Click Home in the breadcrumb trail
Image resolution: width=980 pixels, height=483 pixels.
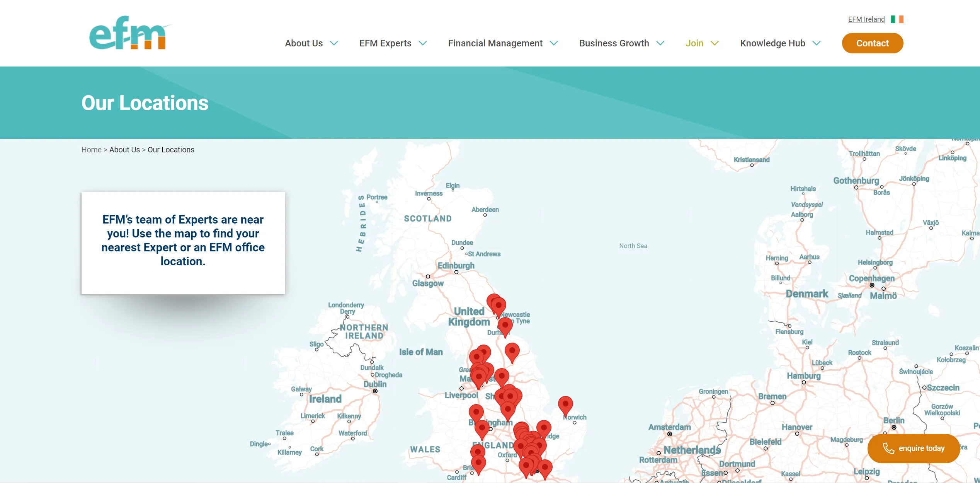tap(91, 150)
